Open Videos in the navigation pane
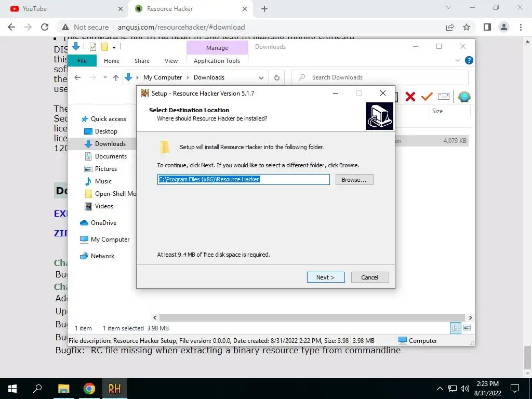Screen dimensions: 532x399 [x=99, y=206]
